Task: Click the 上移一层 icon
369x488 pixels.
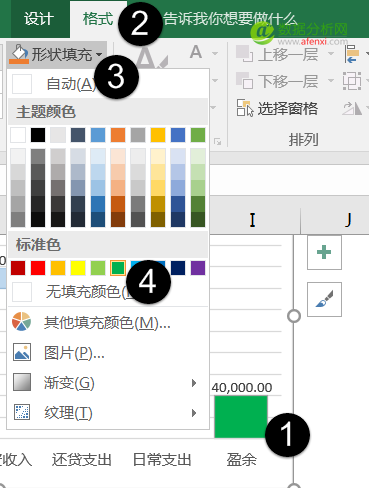Action: [245, 53]
